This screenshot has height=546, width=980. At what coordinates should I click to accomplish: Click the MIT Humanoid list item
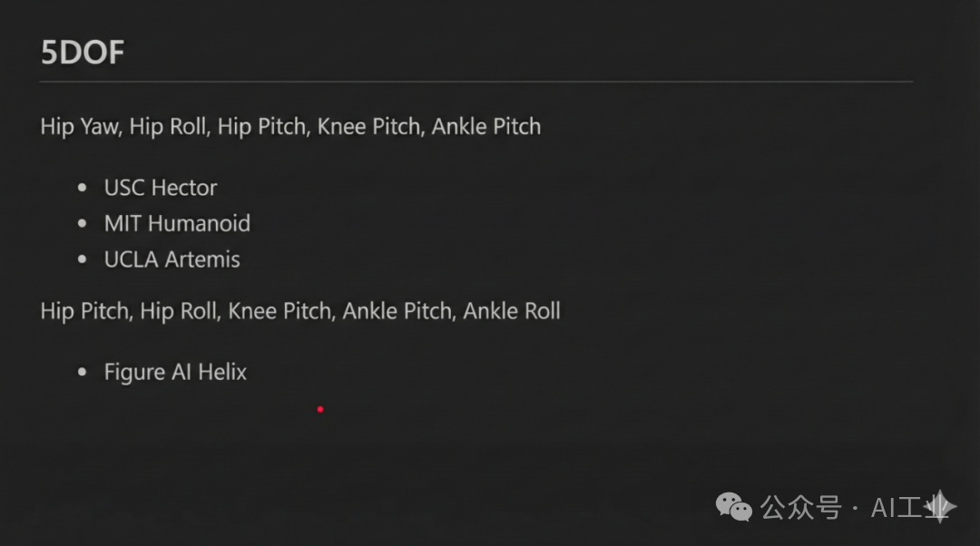coord(177,223)
